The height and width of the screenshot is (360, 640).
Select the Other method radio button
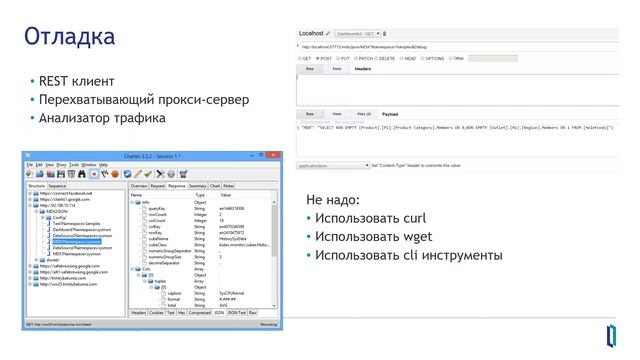[451, 58]
